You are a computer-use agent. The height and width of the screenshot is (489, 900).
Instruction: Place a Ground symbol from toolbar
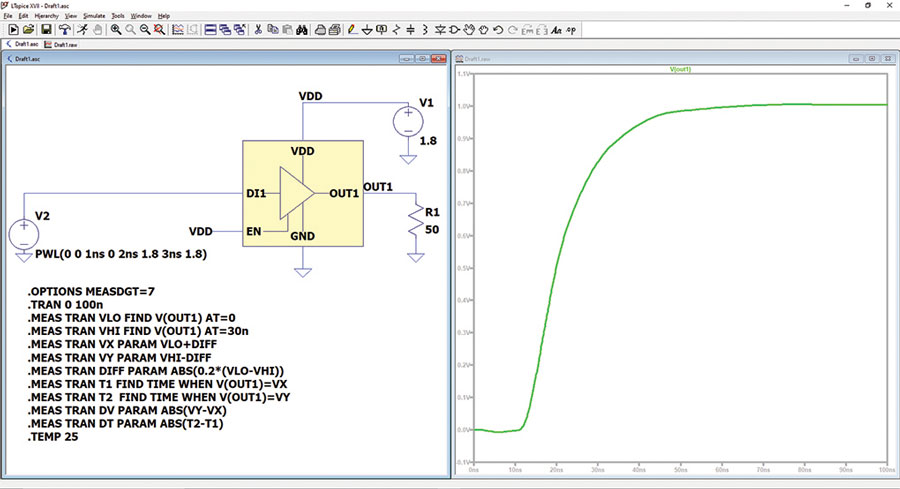point(367,30)
